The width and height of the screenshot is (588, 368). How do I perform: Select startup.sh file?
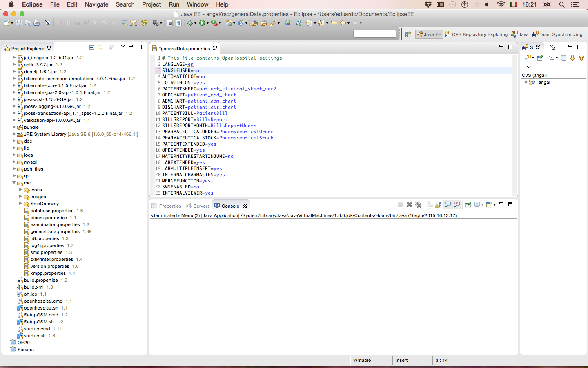[35, 336]
